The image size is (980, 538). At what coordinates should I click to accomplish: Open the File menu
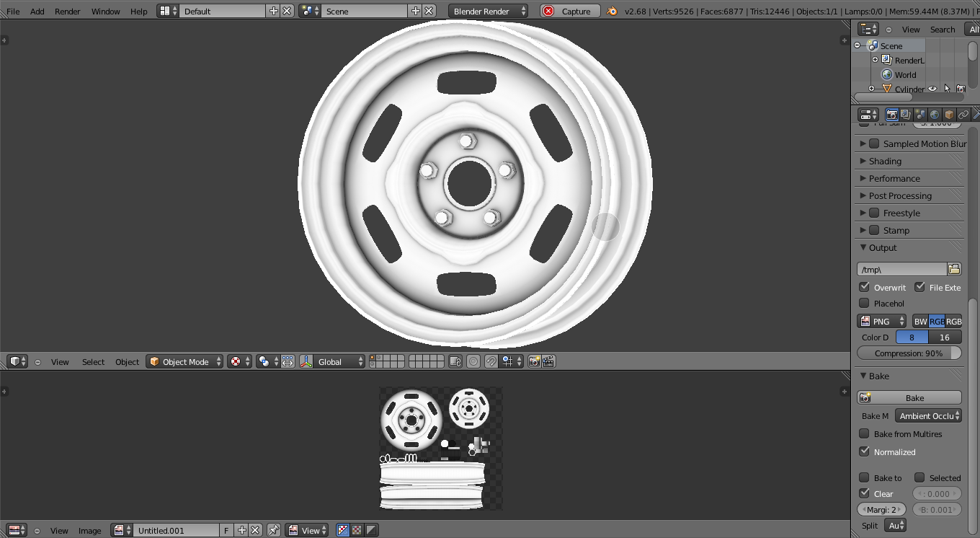click(x=13, y=11)
